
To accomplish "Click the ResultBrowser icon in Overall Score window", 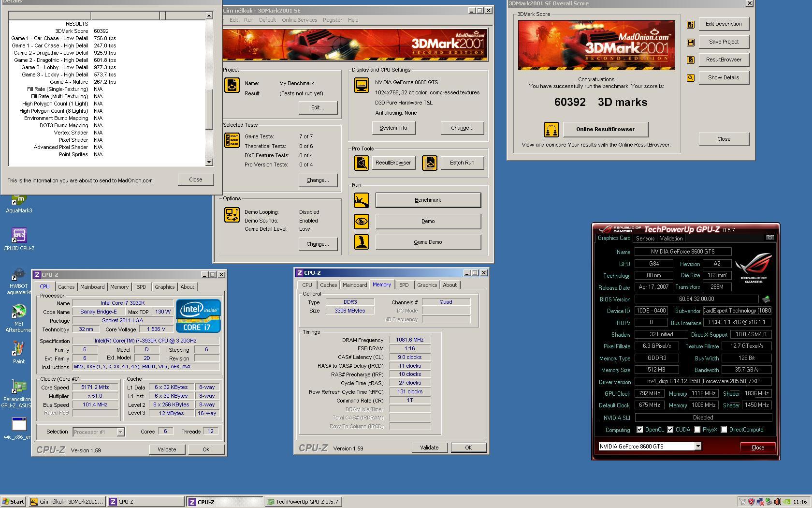I will (690, 60).
